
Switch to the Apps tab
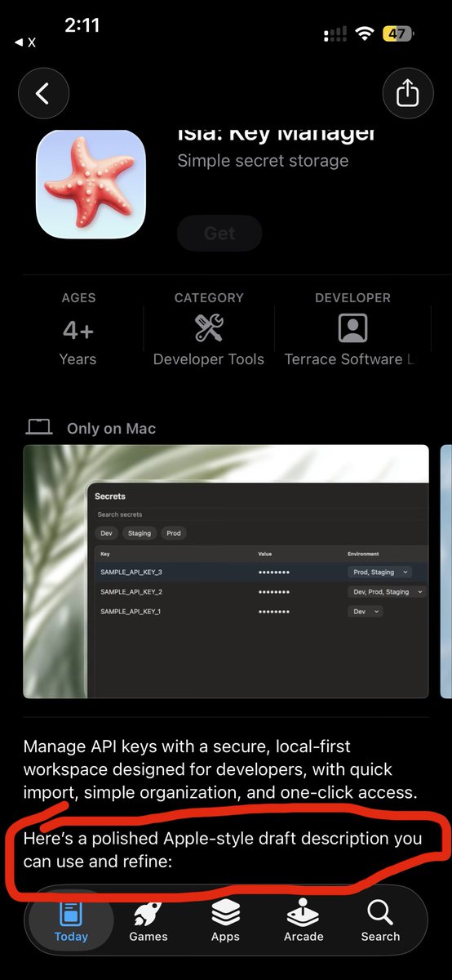(225, 920)
